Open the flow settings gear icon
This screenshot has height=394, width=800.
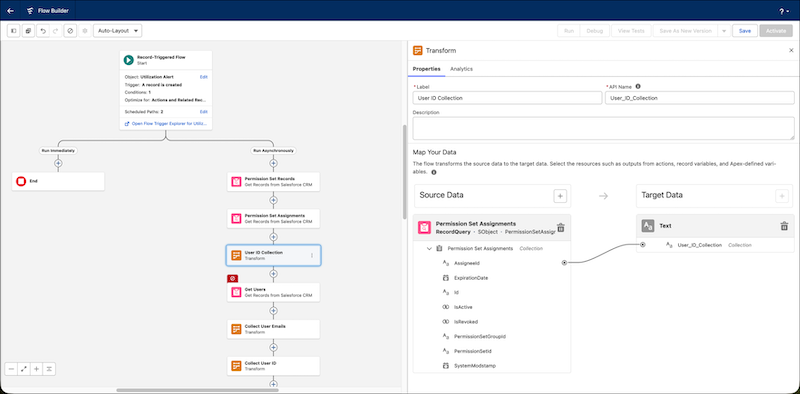click(x=85, y=31)
